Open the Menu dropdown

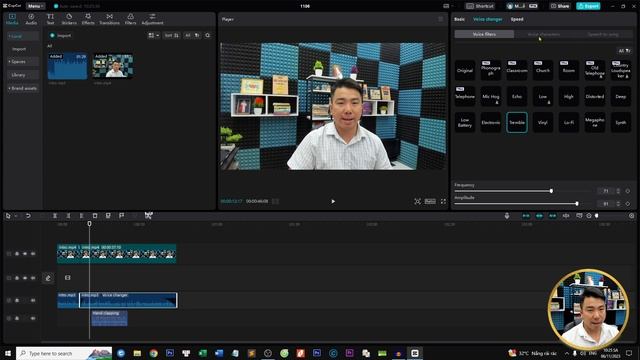click(x=36, y=6)
